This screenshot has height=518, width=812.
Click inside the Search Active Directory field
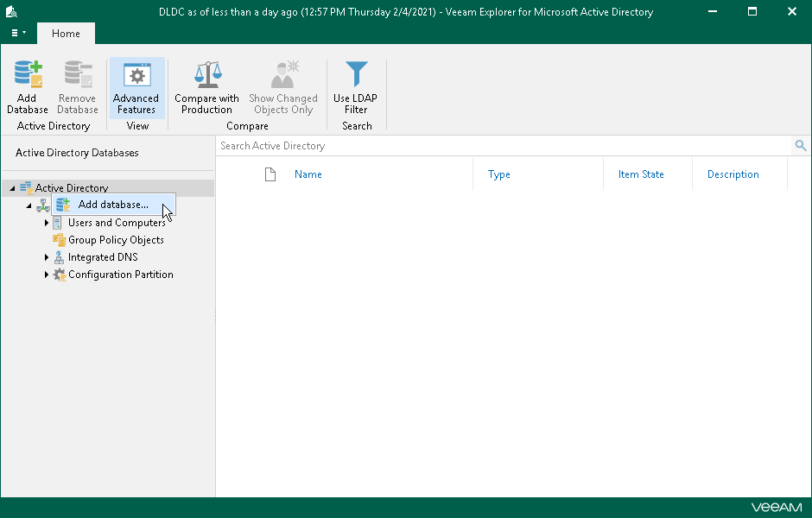click(501, 146)
